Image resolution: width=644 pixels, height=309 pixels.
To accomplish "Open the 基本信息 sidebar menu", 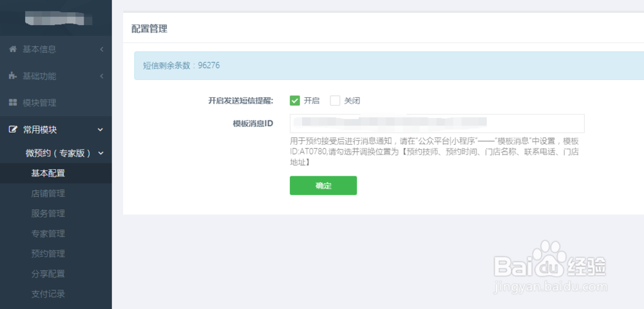I will [56, 49].
